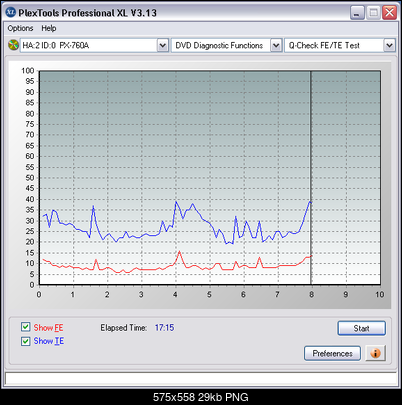402x405 pixels.
Task: Close the PlexTools window
Action: (389, 13)
